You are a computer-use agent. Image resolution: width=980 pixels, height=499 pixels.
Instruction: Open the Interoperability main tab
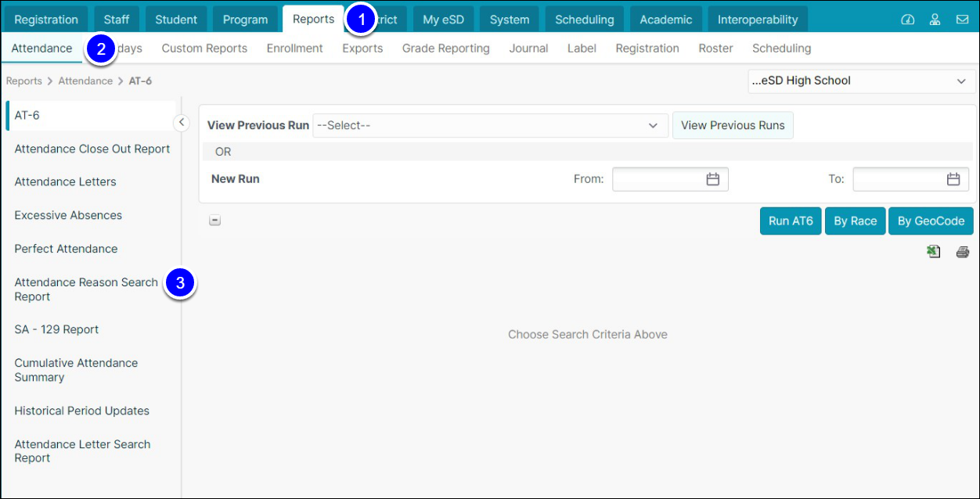click(x=758, y=20)
